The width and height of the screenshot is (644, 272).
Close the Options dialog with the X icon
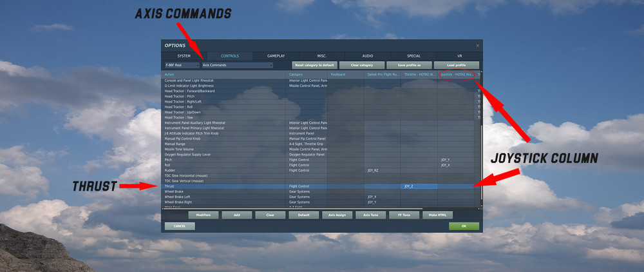point(477,46)
